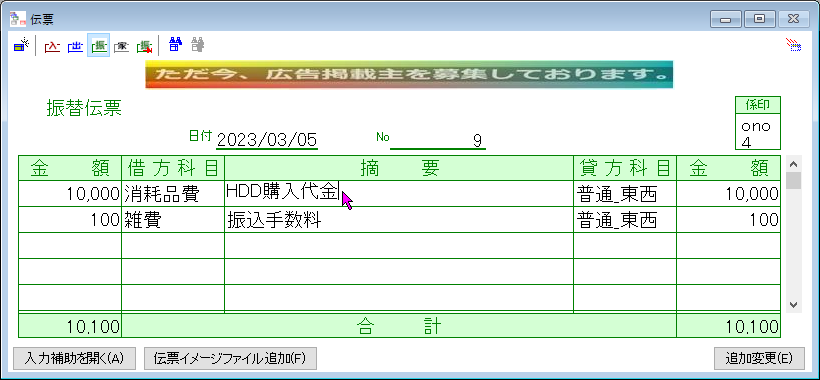Image resolution: width=820 pixels, height=380 pixels.
Task: Select the green 振 transfer slip icon
Action: (x=98, y=46)
